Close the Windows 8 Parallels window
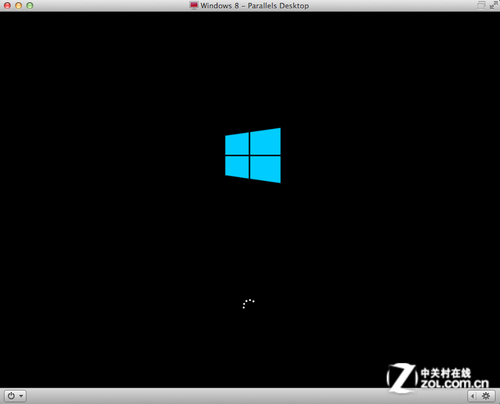 tap(7, 5)
